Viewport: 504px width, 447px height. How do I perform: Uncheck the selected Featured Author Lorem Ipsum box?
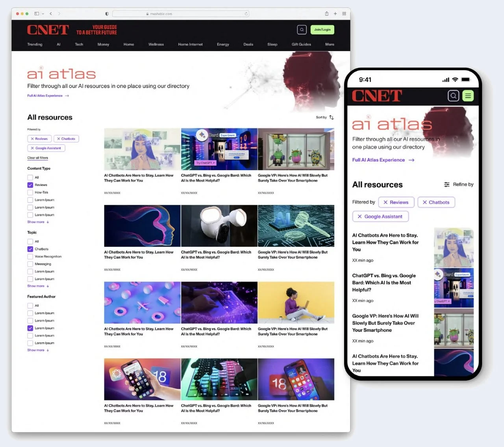coord(30,328)
